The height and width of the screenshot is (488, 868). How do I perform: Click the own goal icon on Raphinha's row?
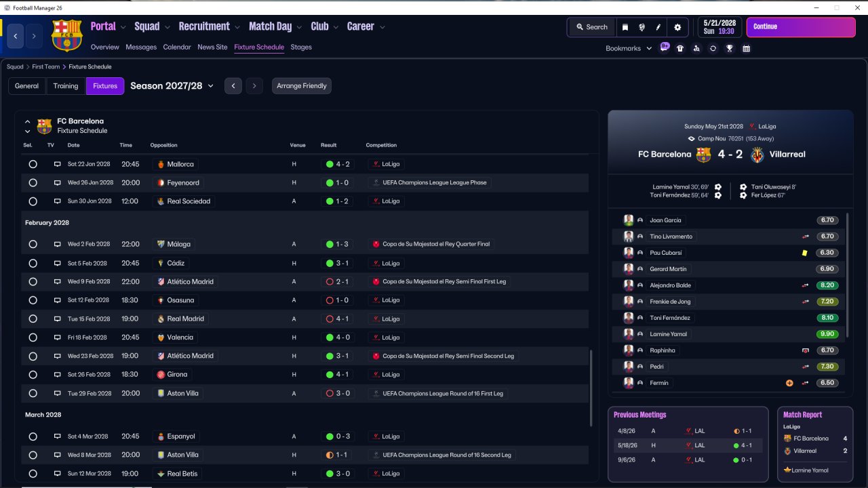point(806,350)
